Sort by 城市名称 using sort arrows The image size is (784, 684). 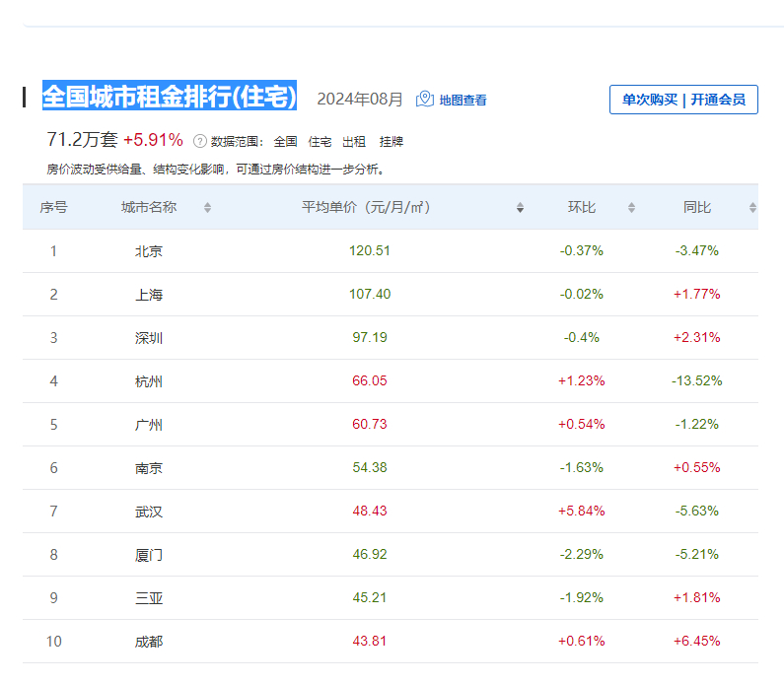tap(207, 208)
